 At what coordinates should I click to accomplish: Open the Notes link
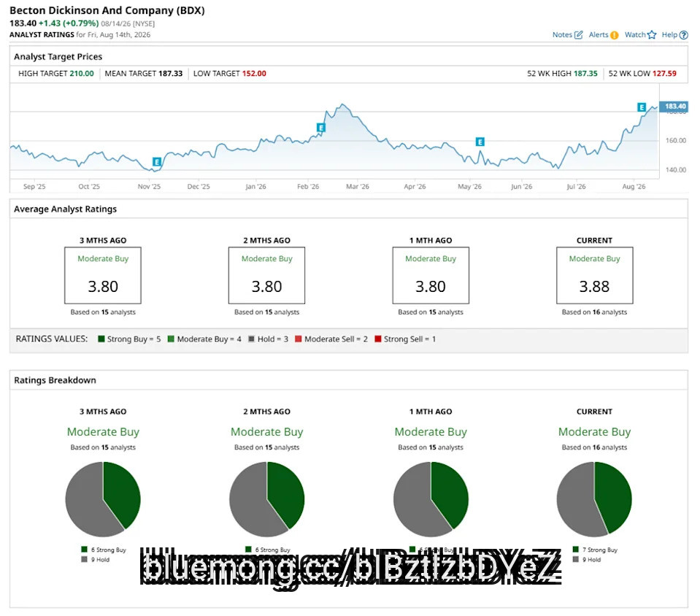point(562,35)
